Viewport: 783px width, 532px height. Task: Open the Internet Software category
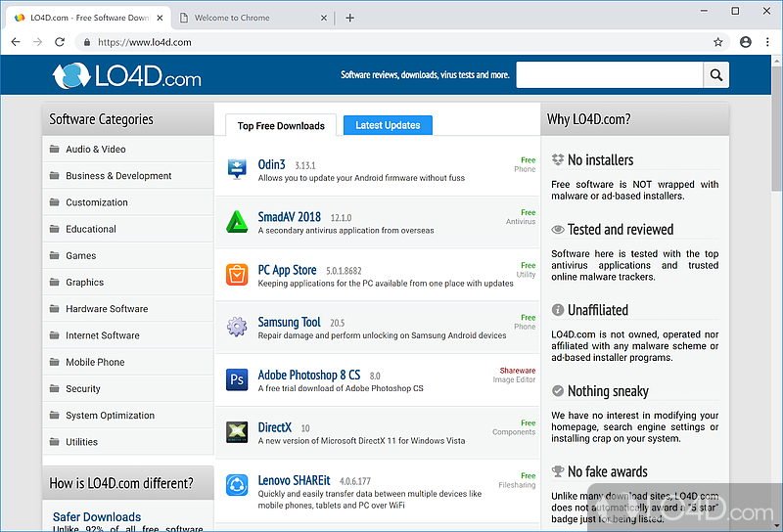tap(128, 335)
